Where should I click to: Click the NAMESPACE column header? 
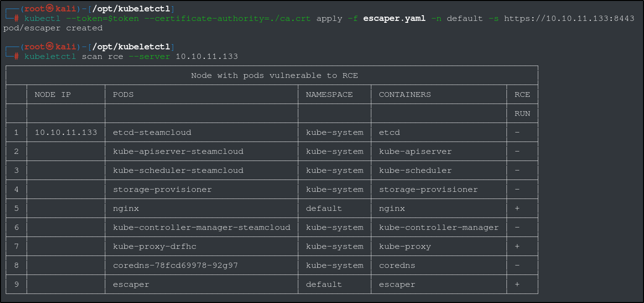point(329,95)
